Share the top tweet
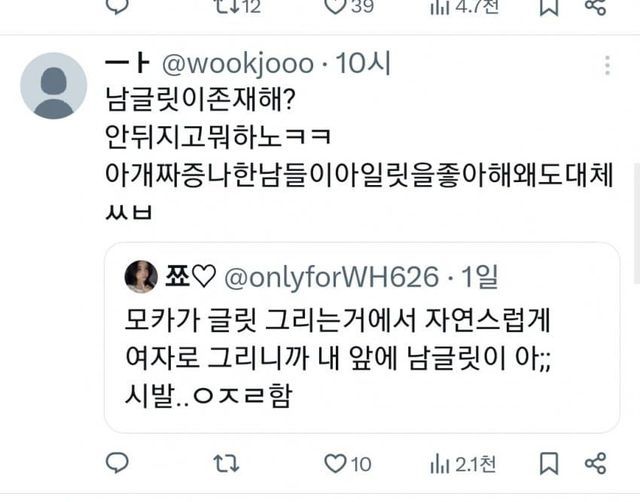Screen dimensions: 640x502 tap(596, 7)
